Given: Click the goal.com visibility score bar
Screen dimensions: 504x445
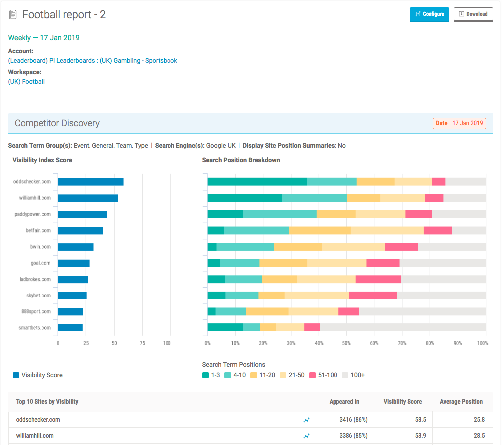Looking at the screenshot, I should (74, 263).
